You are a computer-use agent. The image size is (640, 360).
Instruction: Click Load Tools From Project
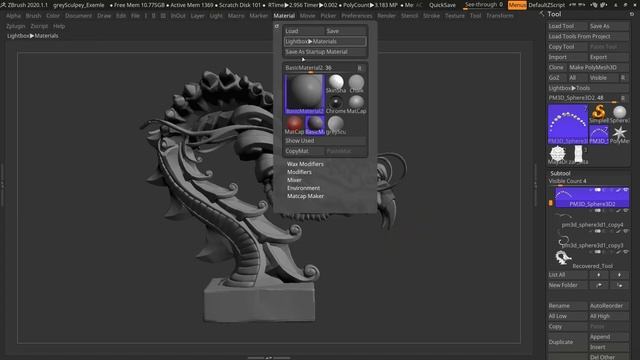tap(588, 36)
